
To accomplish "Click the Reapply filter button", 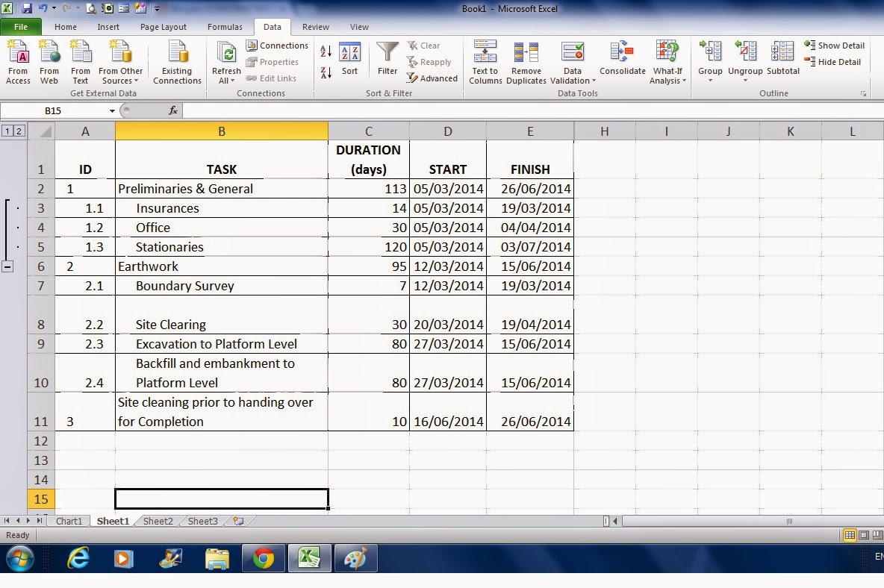I will pyautogui.click(x=429, y=62).
